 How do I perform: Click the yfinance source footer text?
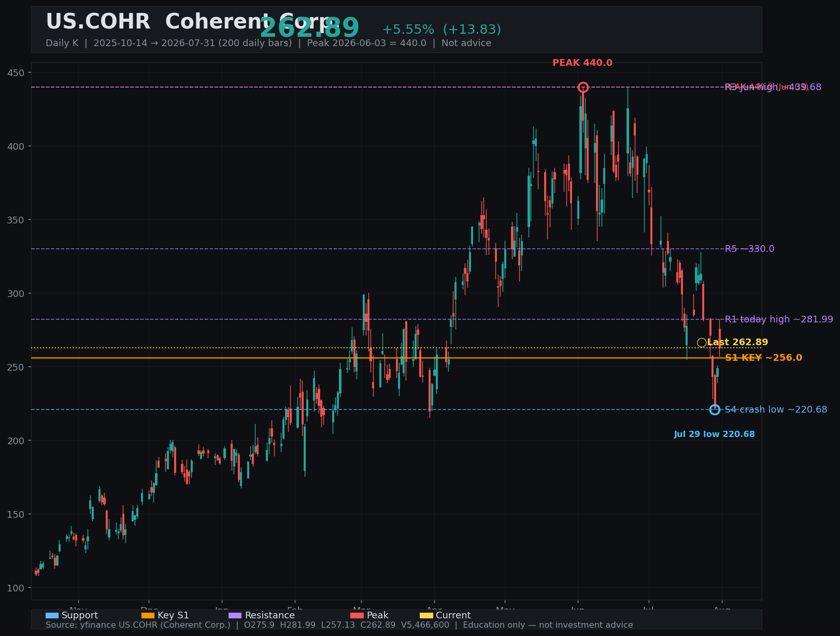point(138,625)
